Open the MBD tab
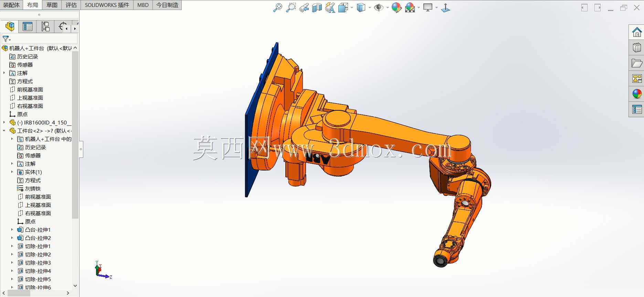The height and width of the screenshot is (297, 644). pos(143,5)
